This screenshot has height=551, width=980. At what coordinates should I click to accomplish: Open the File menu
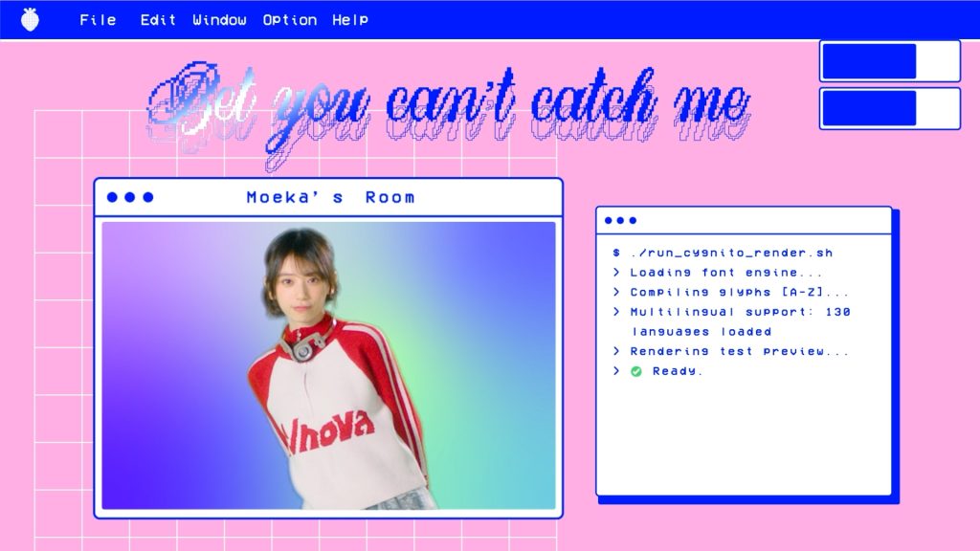tap(98, 20)
